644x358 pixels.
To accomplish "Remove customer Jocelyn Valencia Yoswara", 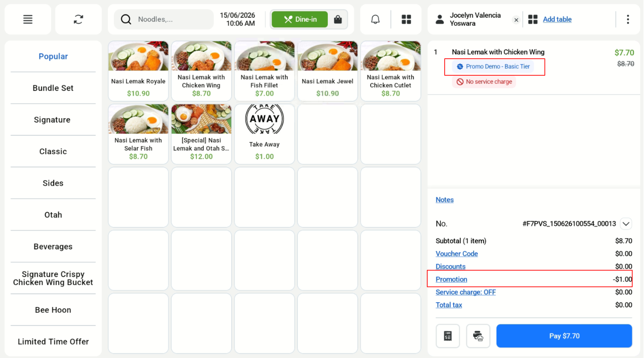I will tap(516, 20).
